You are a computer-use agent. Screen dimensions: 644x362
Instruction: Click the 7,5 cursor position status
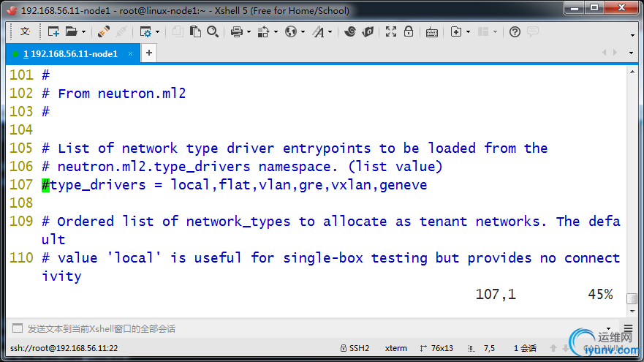482,348
